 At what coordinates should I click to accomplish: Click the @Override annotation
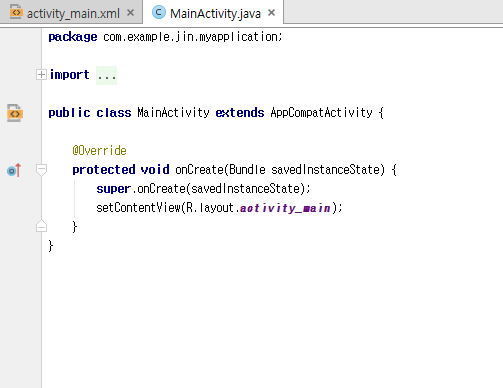tap(99, 151)
